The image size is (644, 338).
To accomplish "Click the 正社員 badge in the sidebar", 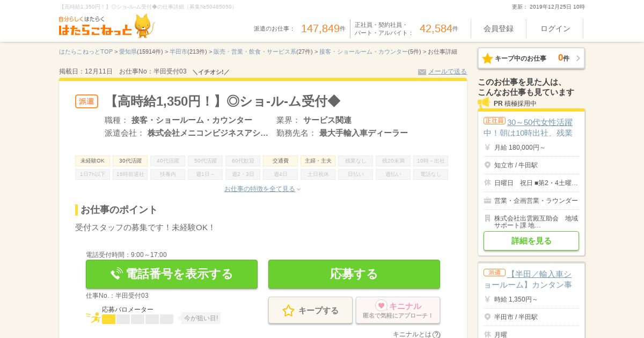I will [x=494, y=121].
